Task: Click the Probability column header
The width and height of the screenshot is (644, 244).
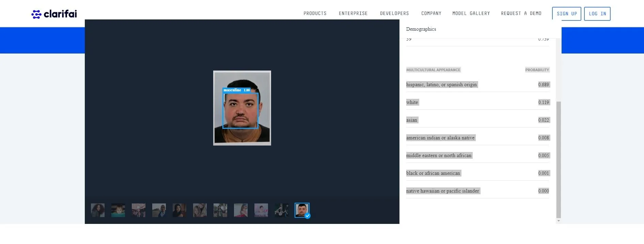Action: click(537, 70)
